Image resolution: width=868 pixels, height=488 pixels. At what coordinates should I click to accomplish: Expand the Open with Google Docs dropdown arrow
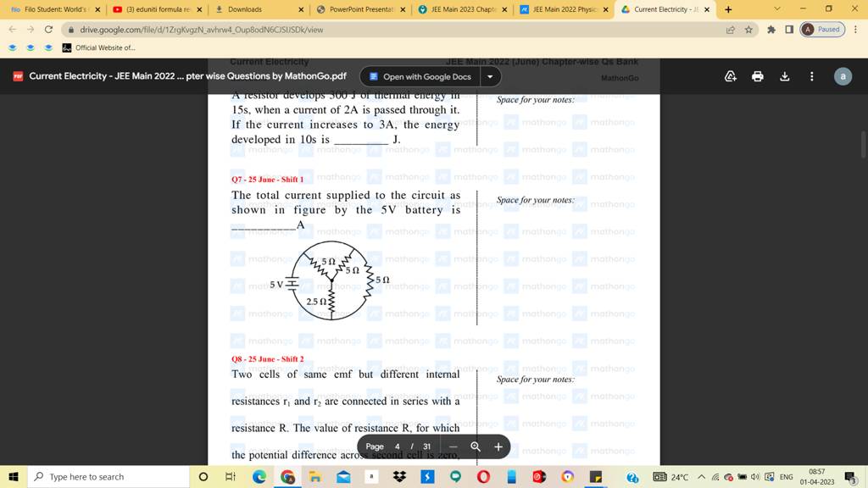tap(488, 76)
